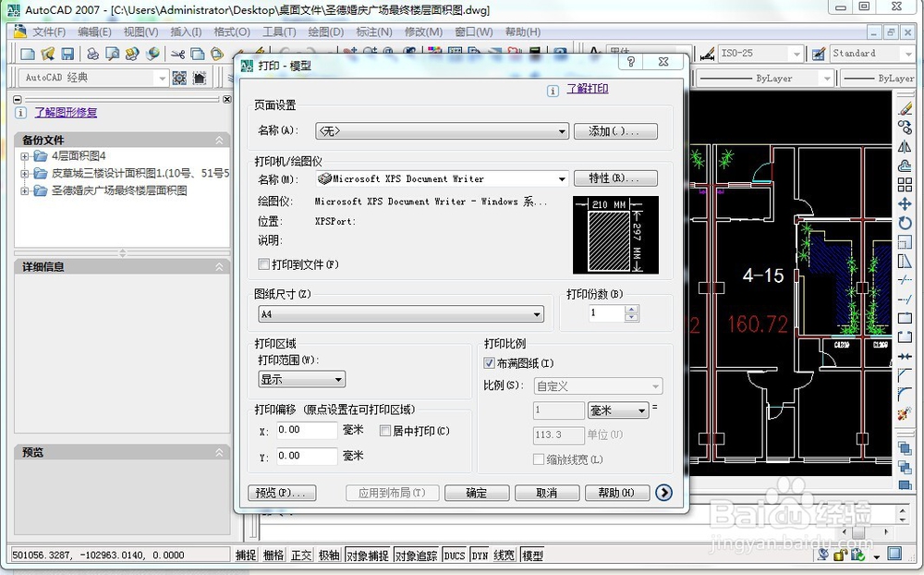Open the Learn about Plotting link
The image size is (924, 575).
click(x=588, y=89)
